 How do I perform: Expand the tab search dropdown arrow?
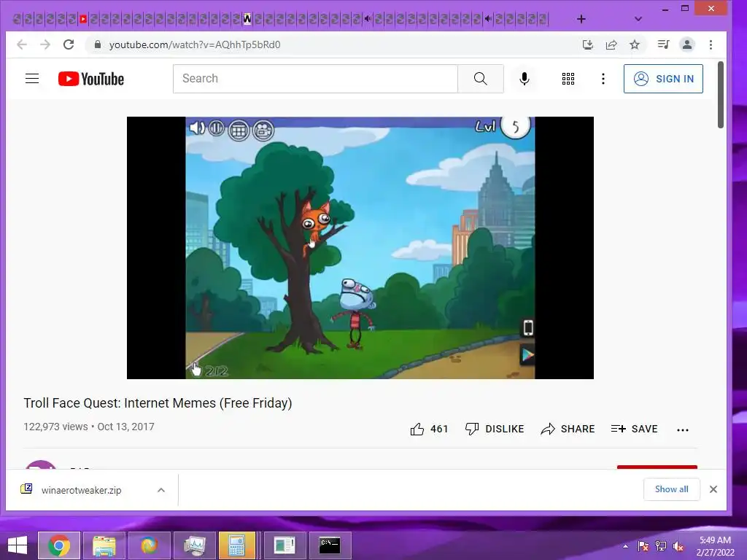638,19
